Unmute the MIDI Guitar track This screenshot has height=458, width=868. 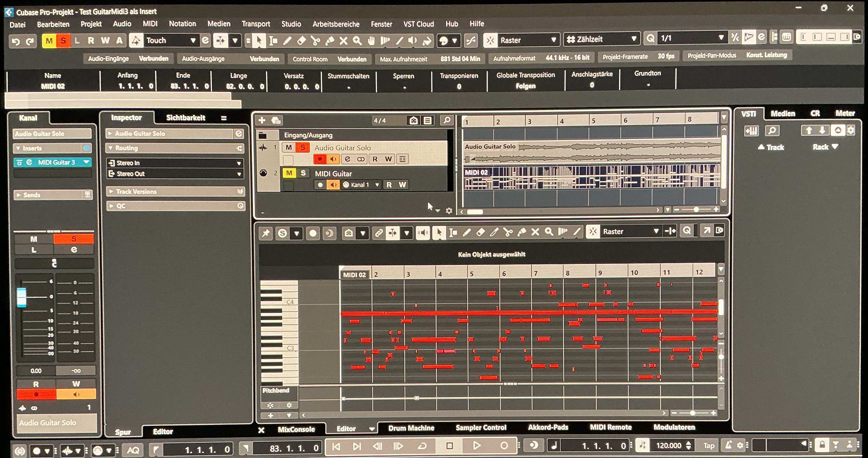(x=289, y=173)
